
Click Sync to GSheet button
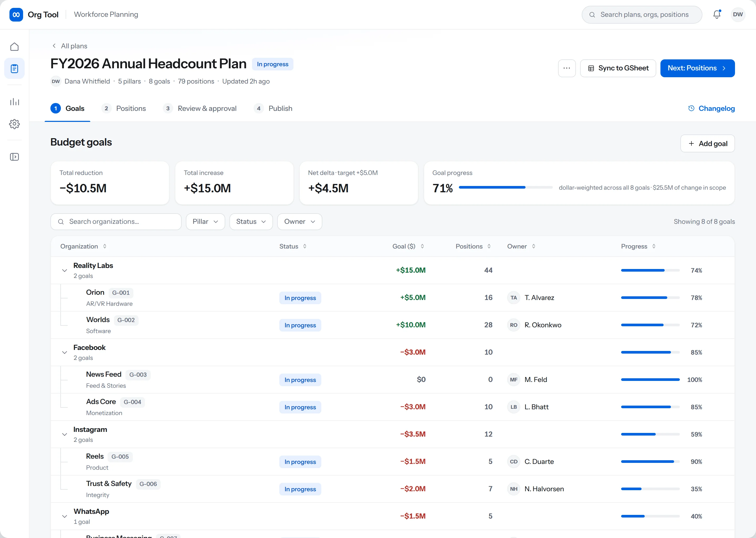tap(618, 68)
